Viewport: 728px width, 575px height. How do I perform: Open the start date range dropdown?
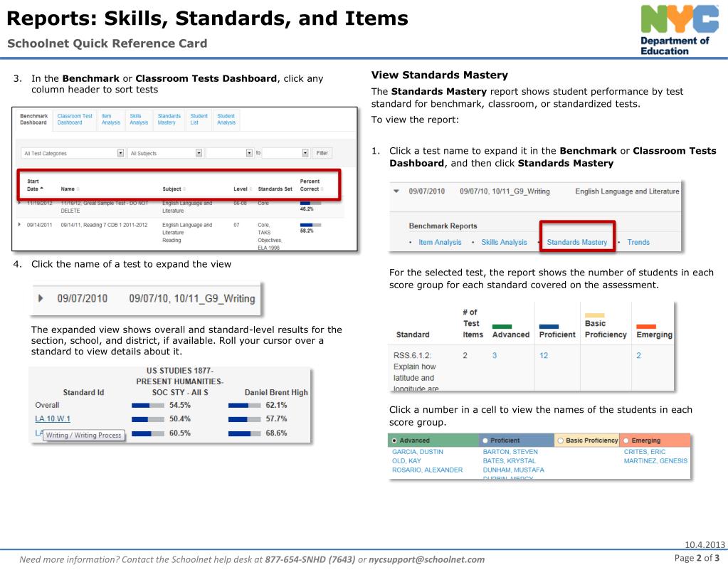[229, 153]
